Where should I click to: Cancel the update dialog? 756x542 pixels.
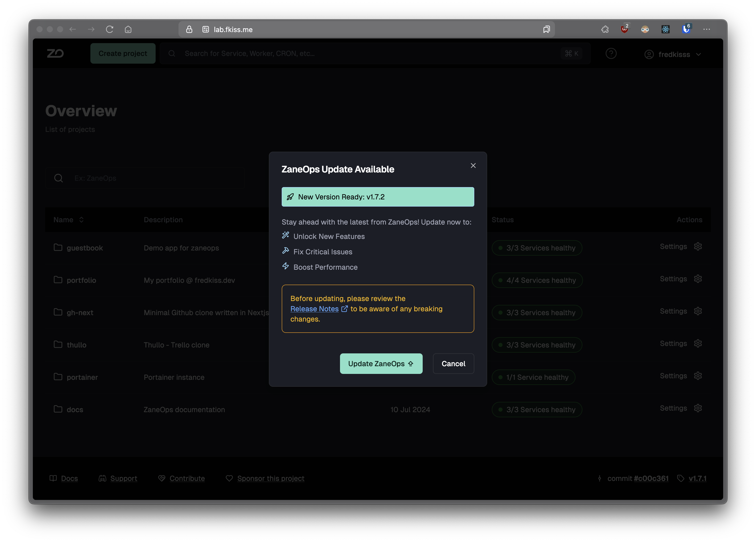(x=453, y=363)
